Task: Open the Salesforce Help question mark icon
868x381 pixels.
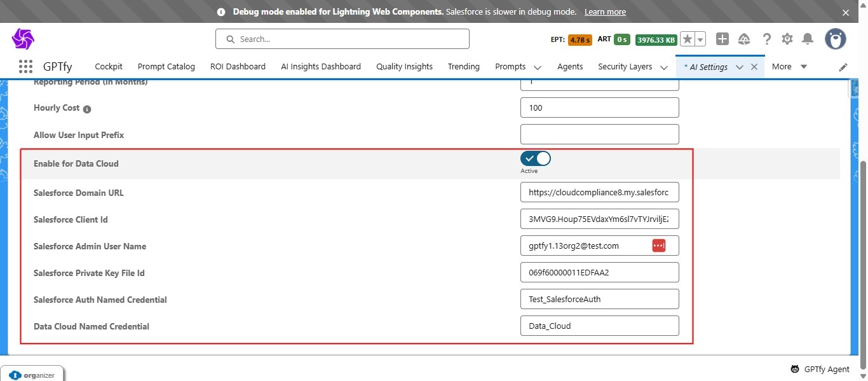Action: pos(766,39)
